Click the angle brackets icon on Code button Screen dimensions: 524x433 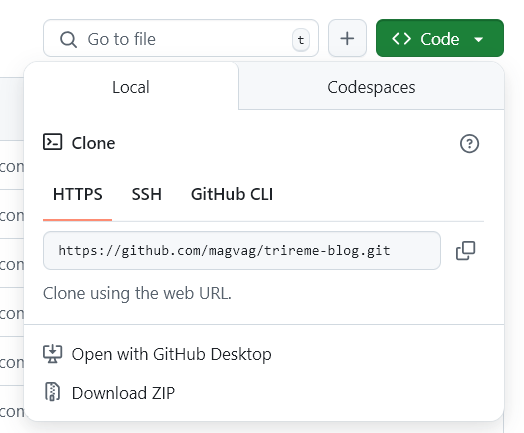(x=401, y=38)
